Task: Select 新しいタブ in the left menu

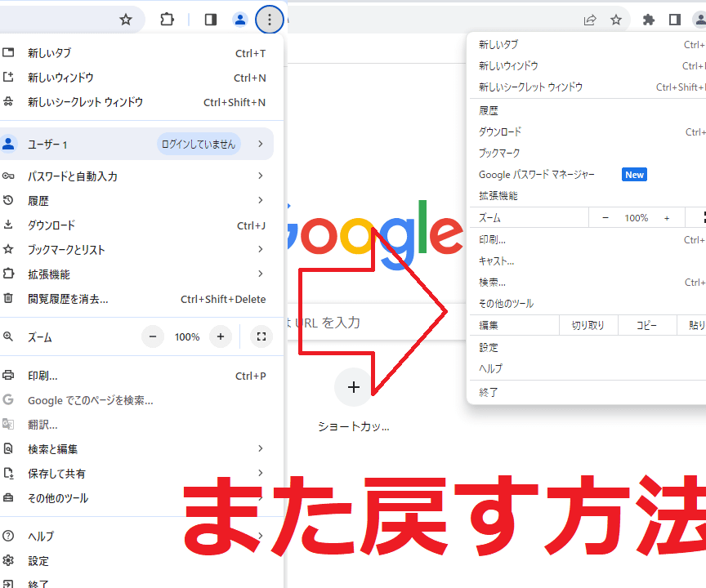Action: 50,52
